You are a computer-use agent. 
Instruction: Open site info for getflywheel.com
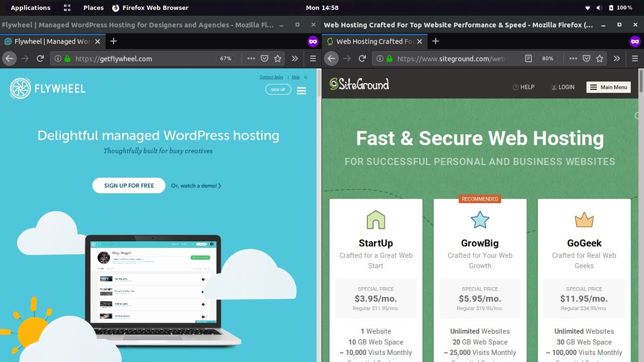point(57,58)
